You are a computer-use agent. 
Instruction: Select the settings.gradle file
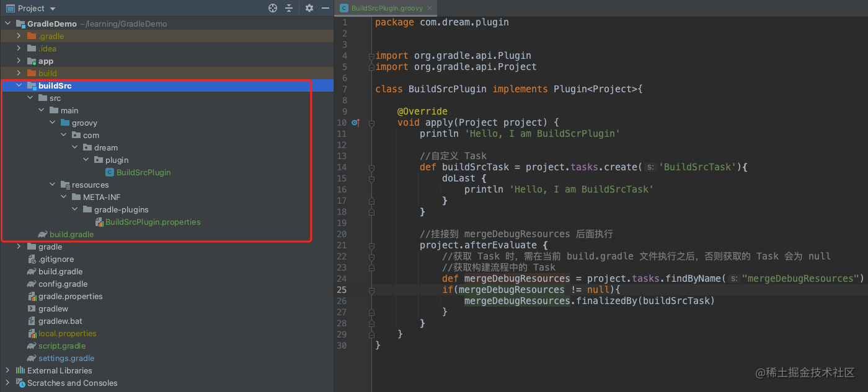pyautogui.click(x=66, y=358)
